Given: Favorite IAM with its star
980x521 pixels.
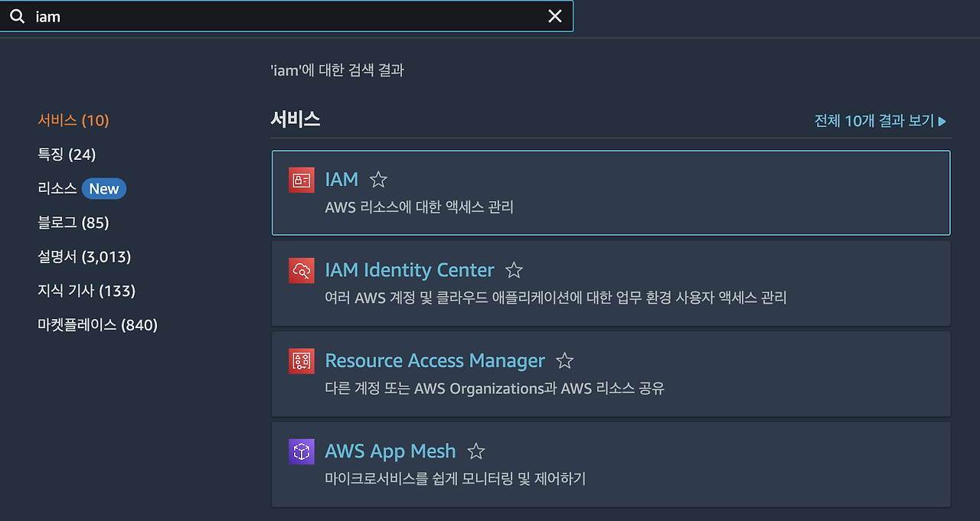Looking at the screenshot, I should coord(378,180).
